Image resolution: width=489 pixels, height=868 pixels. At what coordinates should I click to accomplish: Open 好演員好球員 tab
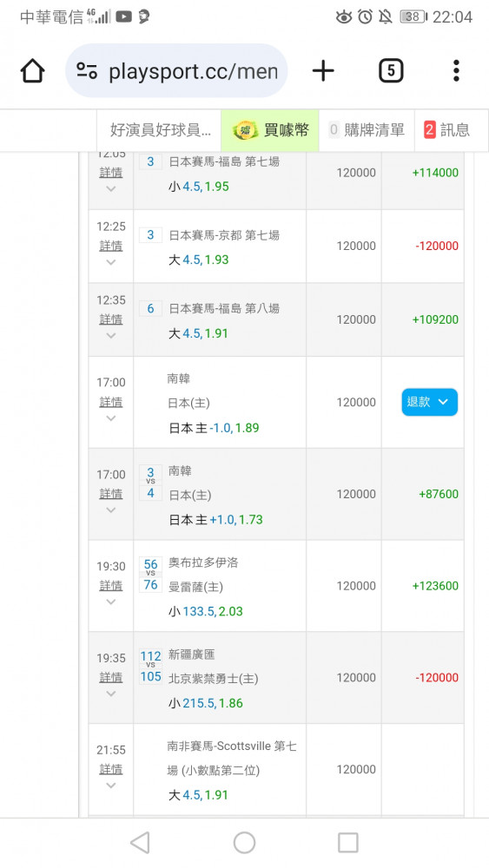tap(160, 130)
